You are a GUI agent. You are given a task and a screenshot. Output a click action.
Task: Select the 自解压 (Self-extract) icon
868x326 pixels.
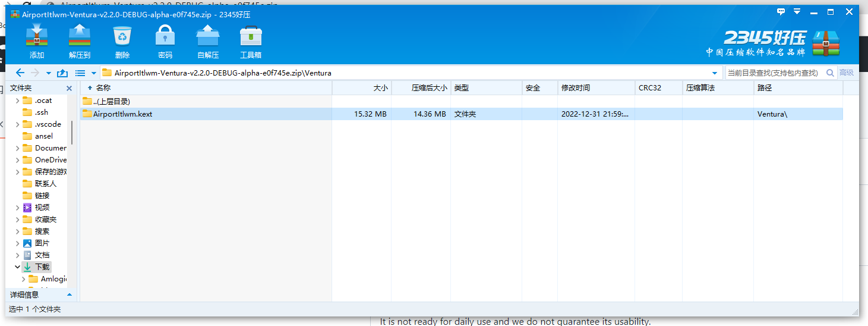pos(207,40)
